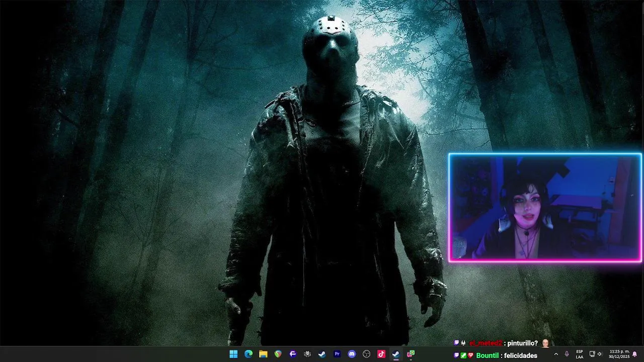Launch Microsoft Edge from the taskbar
Screen dimensions: 644x362
pyautogui.click(x=249, y=354)
